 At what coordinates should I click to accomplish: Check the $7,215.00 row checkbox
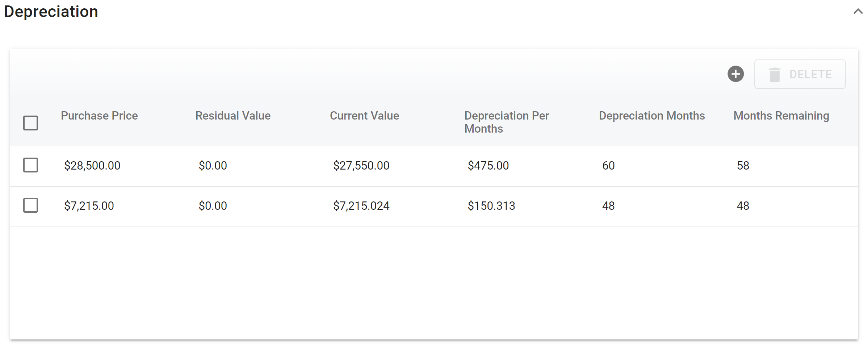31,205
